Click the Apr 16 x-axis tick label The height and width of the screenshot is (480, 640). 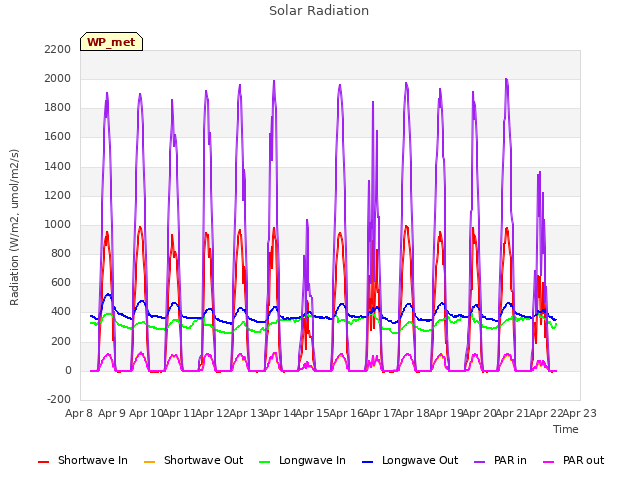coord(346,413)
